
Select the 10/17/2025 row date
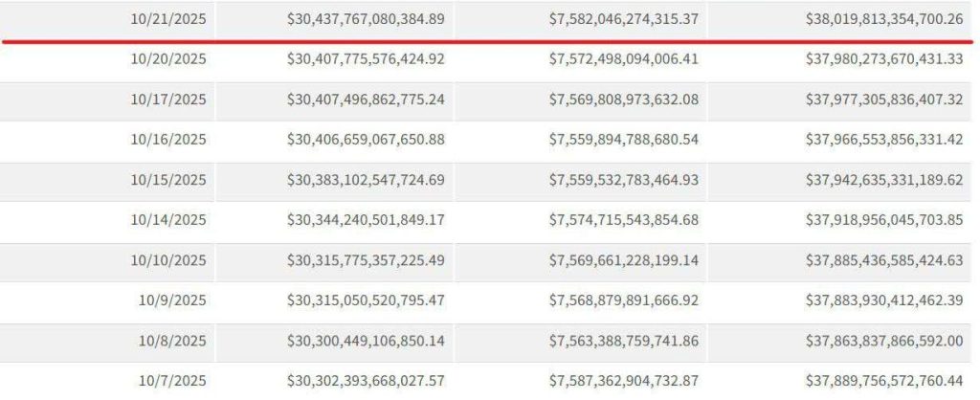click(168, 99)
